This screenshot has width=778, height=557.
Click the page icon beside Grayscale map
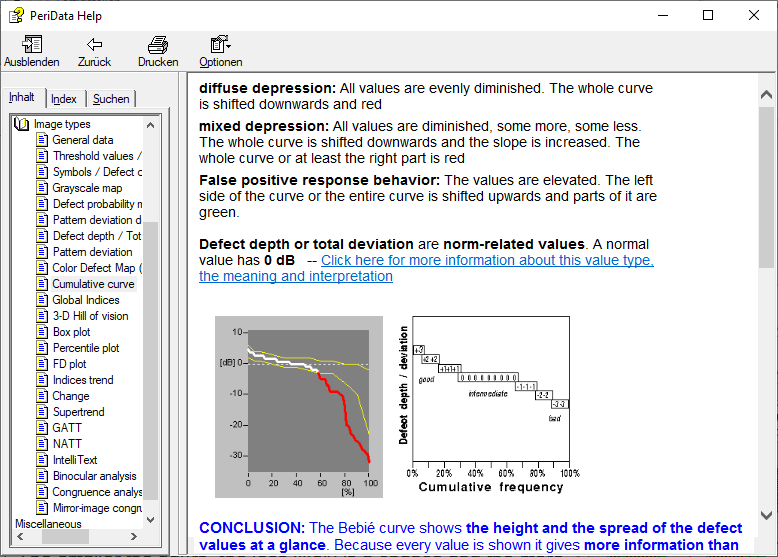(42, 188)
